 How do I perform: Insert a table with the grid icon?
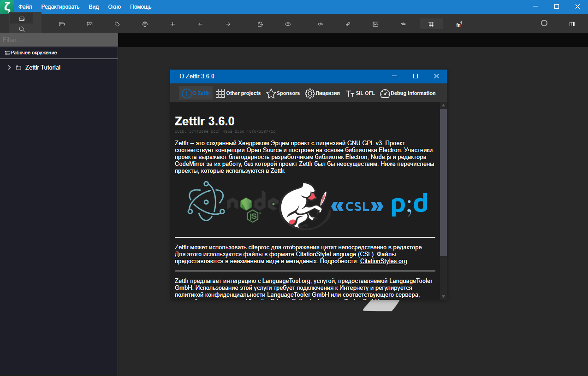(431, 24)
